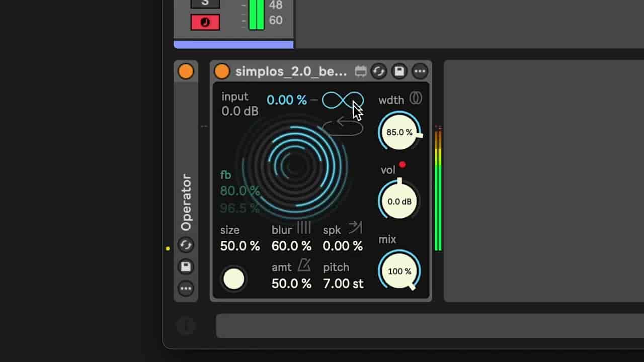The width and height of the screenshot is (644, 362).
Task: Click the metronome icon next to amt
Action: 304,265
